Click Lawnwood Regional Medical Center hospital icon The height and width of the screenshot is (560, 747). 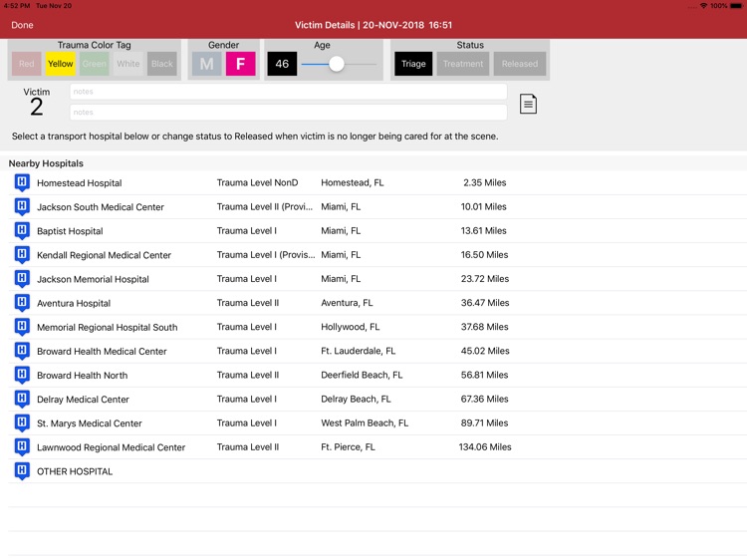[22, 447]
